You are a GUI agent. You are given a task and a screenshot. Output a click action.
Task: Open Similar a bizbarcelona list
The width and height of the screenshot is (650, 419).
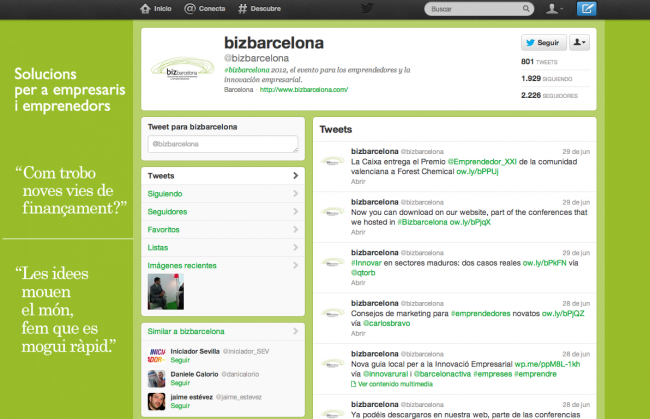click(186, 332)
